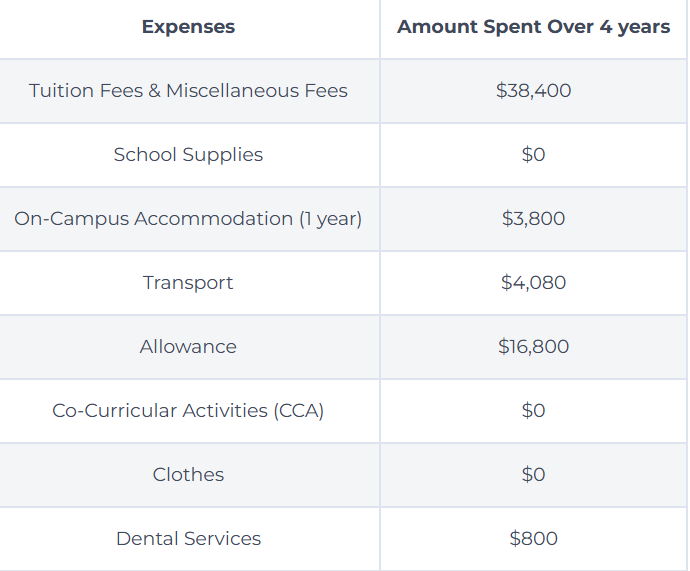Click the $0 amount beside School Supplies
Image resolution: width=690 pixels, height=571 pixels.
point(533,155)
